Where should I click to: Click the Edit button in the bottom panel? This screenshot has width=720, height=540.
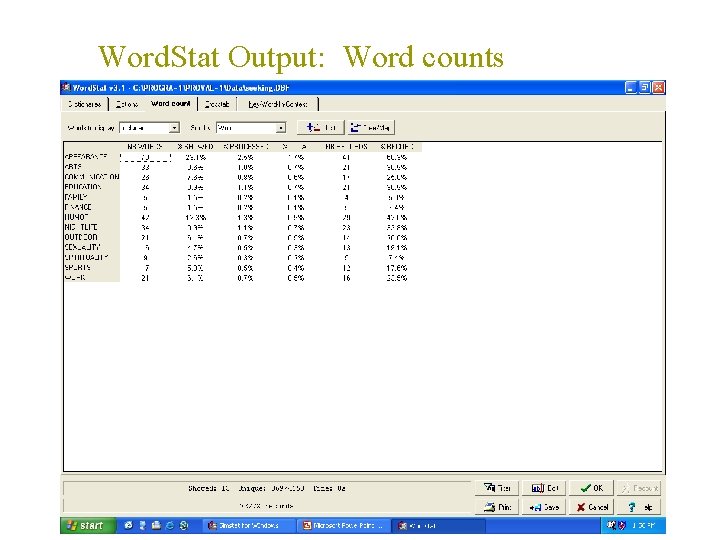[x=544, y=488]
